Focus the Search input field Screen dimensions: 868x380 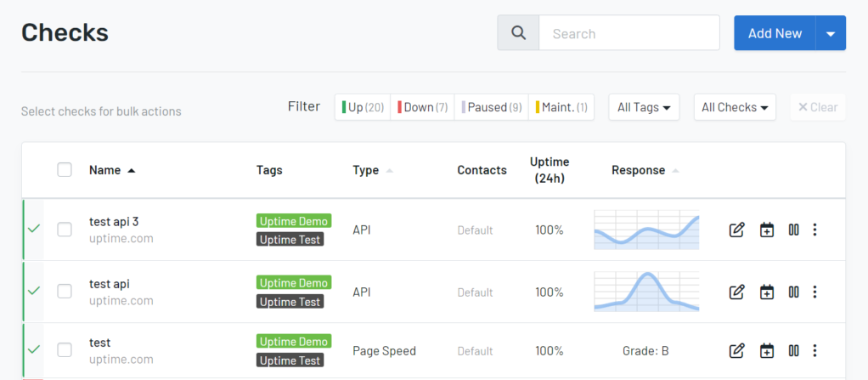tap(628, 34)
